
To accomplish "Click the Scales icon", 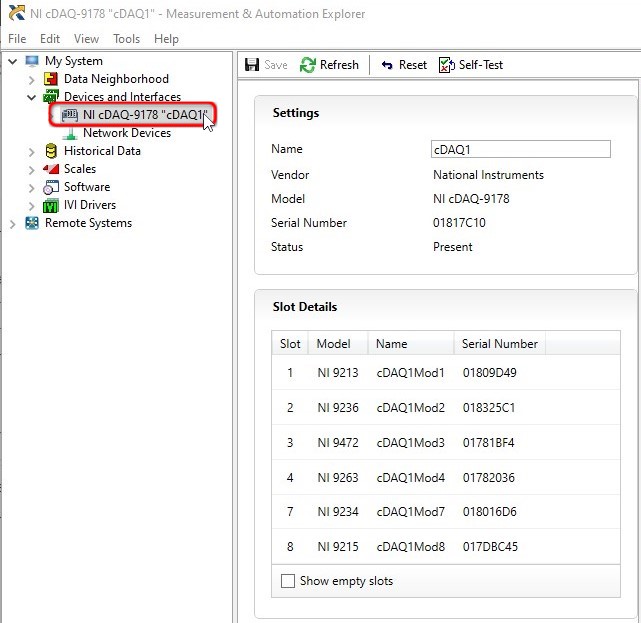I will tap(51, 169).
